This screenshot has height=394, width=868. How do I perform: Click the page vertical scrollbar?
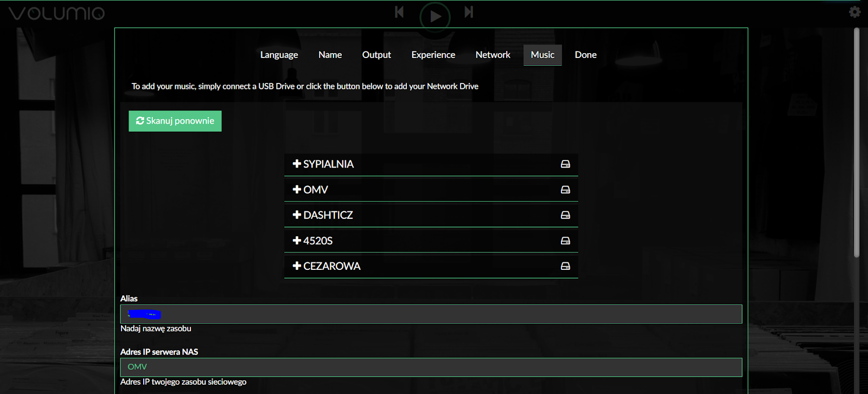[x=857, y=143]
